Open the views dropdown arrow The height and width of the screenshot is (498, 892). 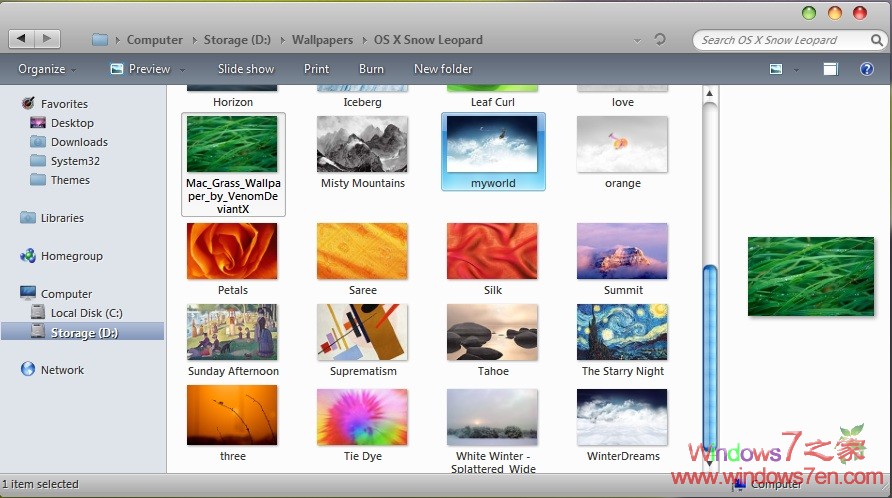point(796,70)
